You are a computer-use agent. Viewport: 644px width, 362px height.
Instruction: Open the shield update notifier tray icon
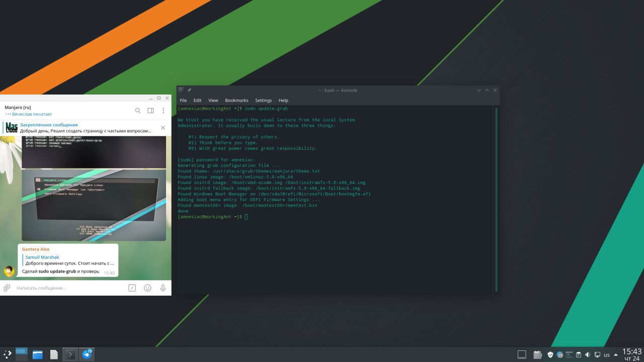[550, 354]
